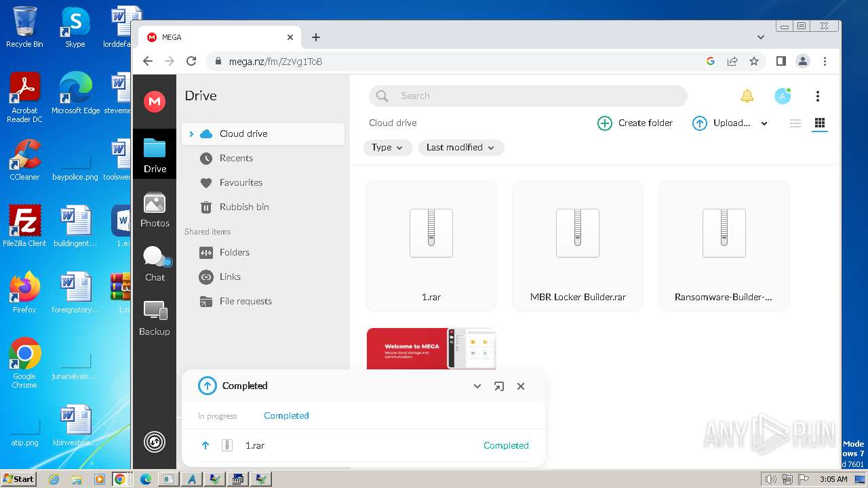Image resolution: width=868 pixels, height=488 pixels.
Task: Select Cloud drive in the tree
Action: click(263, 134)
